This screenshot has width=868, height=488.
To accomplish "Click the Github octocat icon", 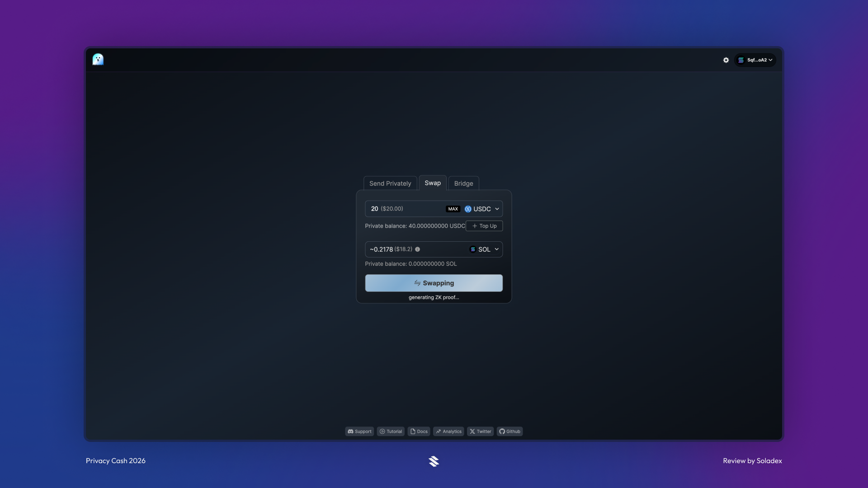I will [x=502, y=432].
